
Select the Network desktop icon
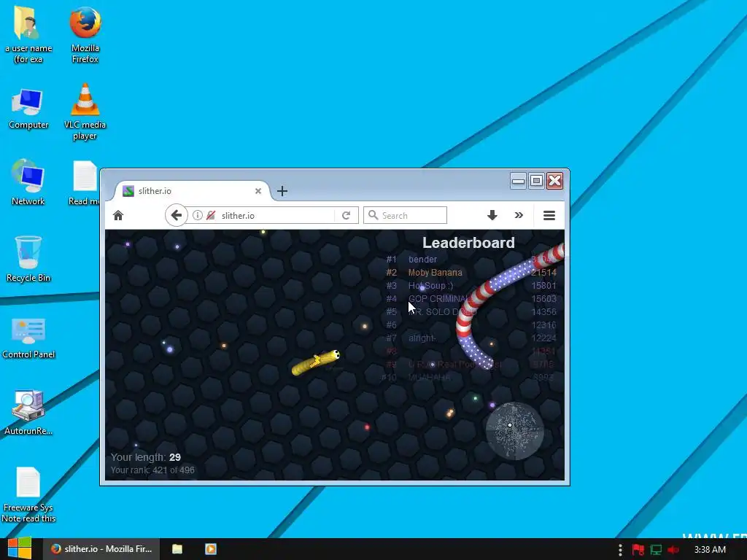(28, 182)
